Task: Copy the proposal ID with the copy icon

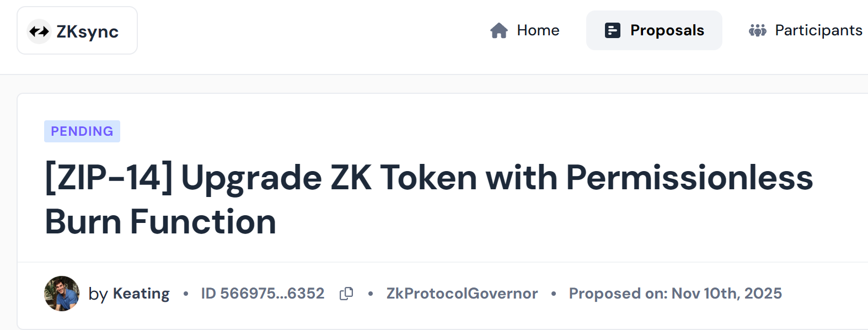Action: point(346,294)
